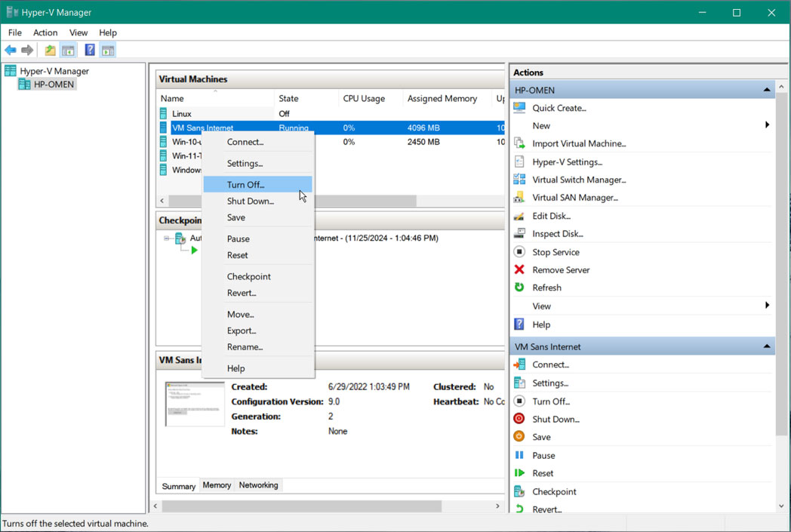Toggle the Show/Hide Console Tree toolbar icon

[x=68, y=50]
